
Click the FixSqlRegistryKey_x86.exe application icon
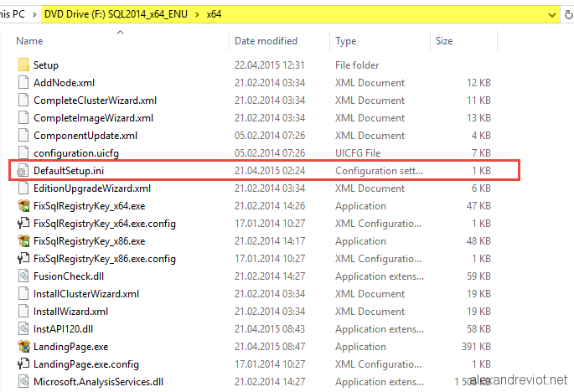tap(23, 240)
